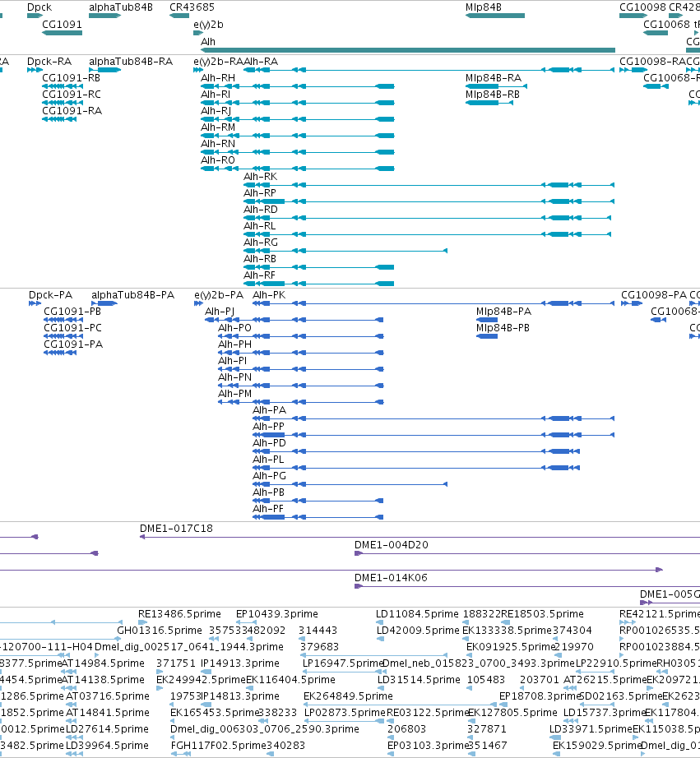This screenshot has width=700, height=758.
Task: Open transcript Alh-RO
Action: [x=298, y=169]
